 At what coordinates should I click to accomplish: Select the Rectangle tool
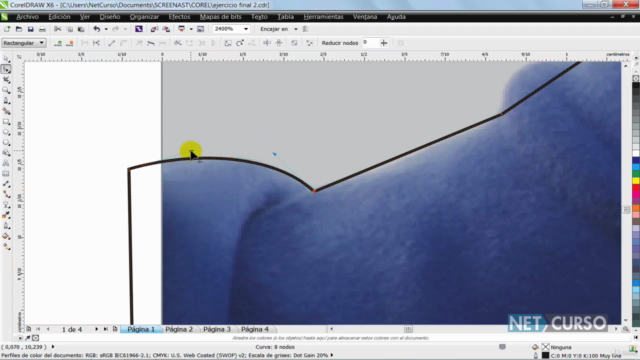click(6, 122)
